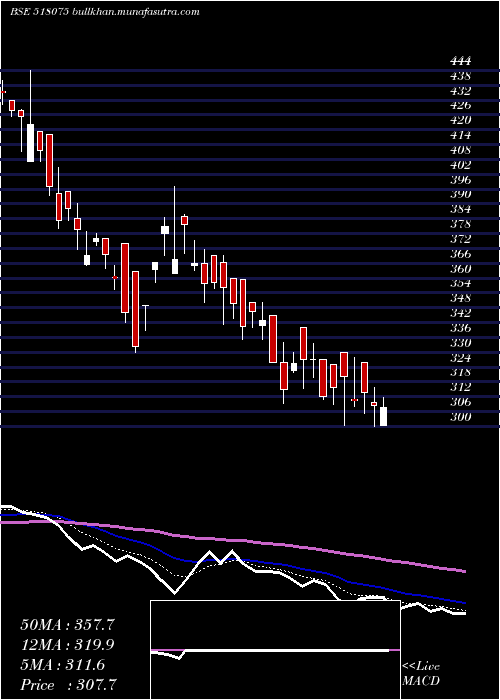Click the 300 price axis label
500x700 pixels.
coord(460,417)
